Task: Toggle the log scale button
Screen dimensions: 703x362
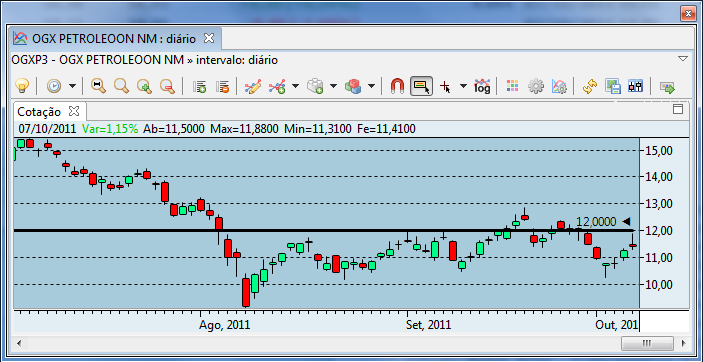Action: tap(482, 85)
